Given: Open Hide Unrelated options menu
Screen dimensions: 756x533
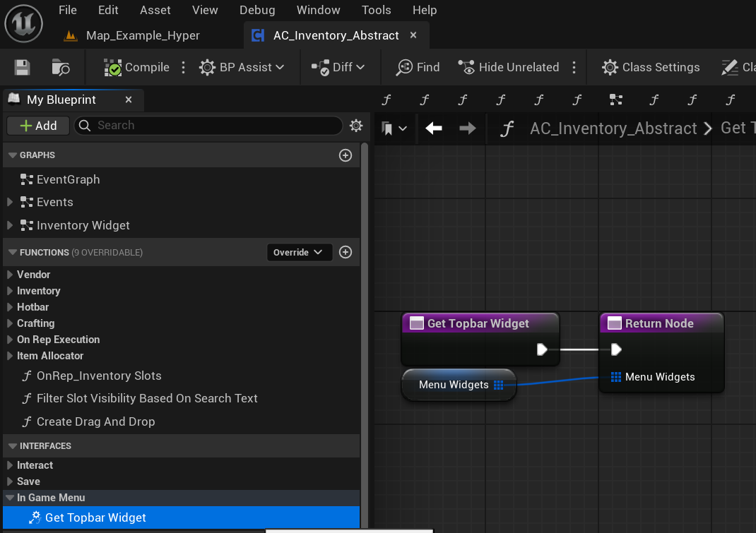Looking at the screenshot, I should 574,67.
